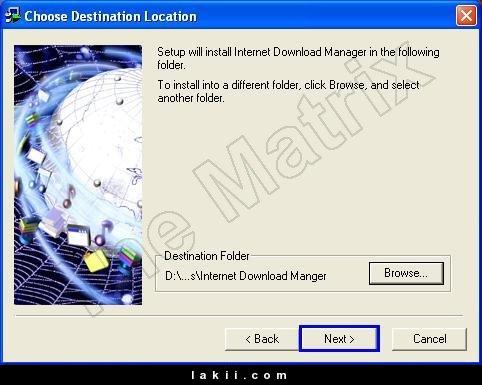This screenshot has width=482, height=385.
Task: Close the Choose Destination Location window
Action: pos(466,16)
